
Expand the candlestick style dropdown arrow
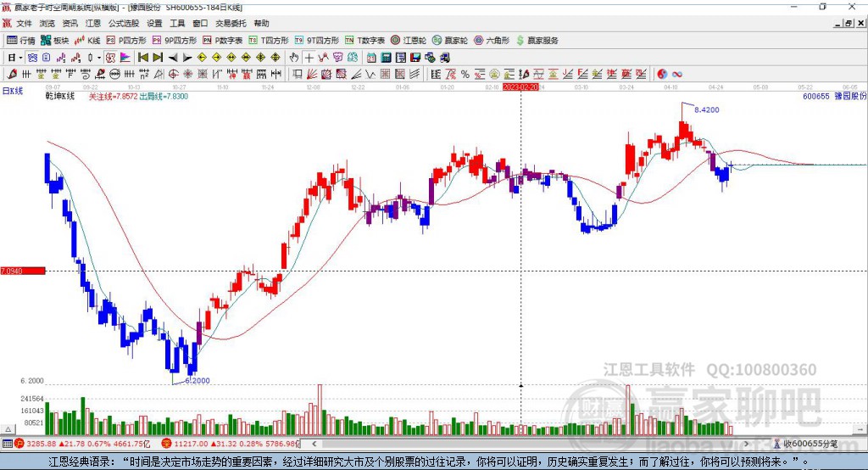[99, 58]
